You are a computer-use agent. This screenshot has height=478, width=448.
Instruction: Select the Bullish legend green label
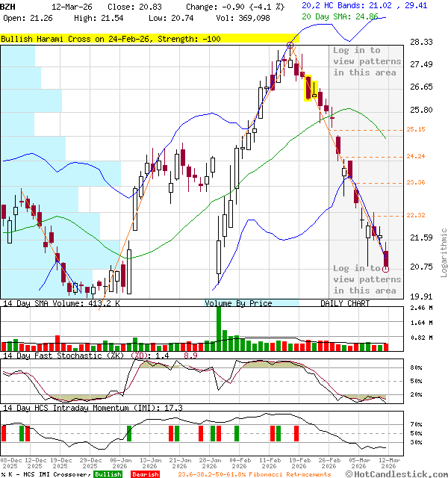108,474
